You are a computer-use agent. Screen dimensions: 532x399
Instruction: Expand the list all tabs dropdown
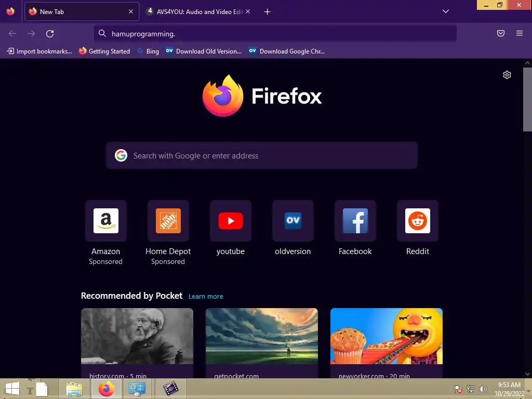pyautogui.click(x=446, y=11)
